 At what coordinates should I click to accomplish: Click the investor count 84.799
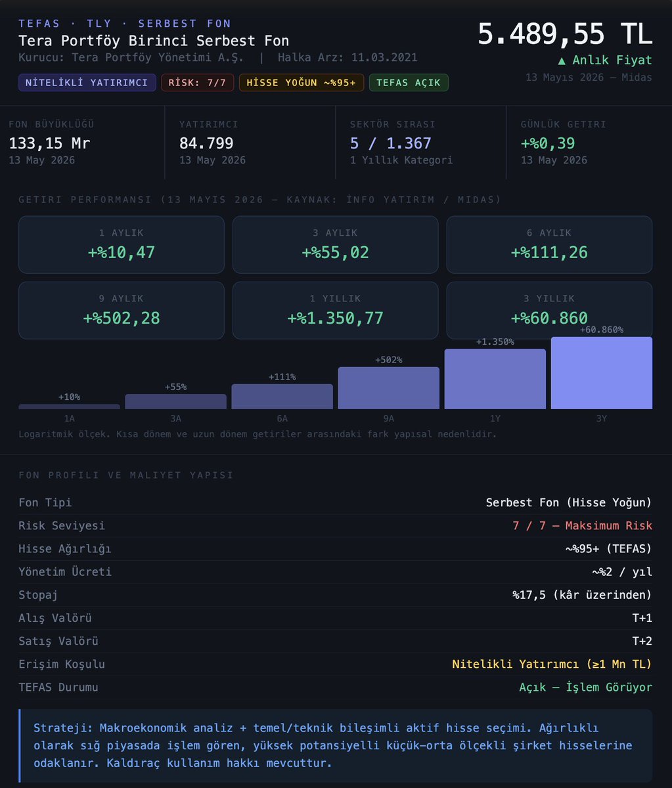[206, 143]
